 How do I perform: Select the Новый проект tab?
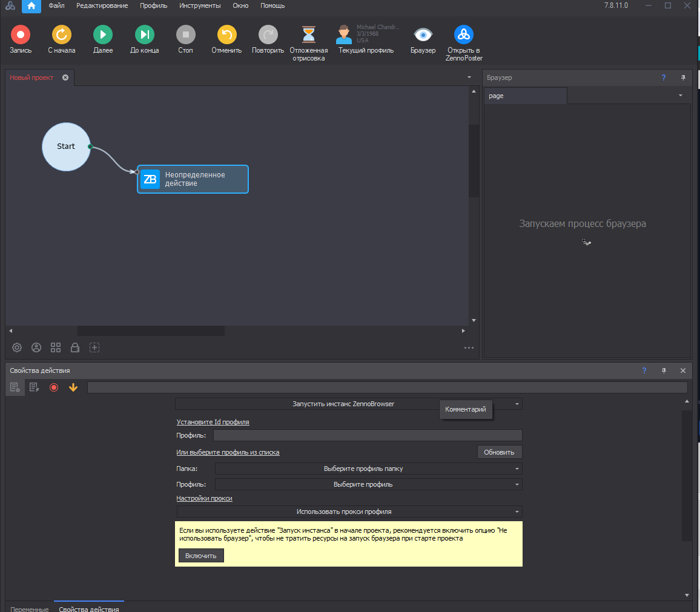pyautogui.click(x=31, y=77)
